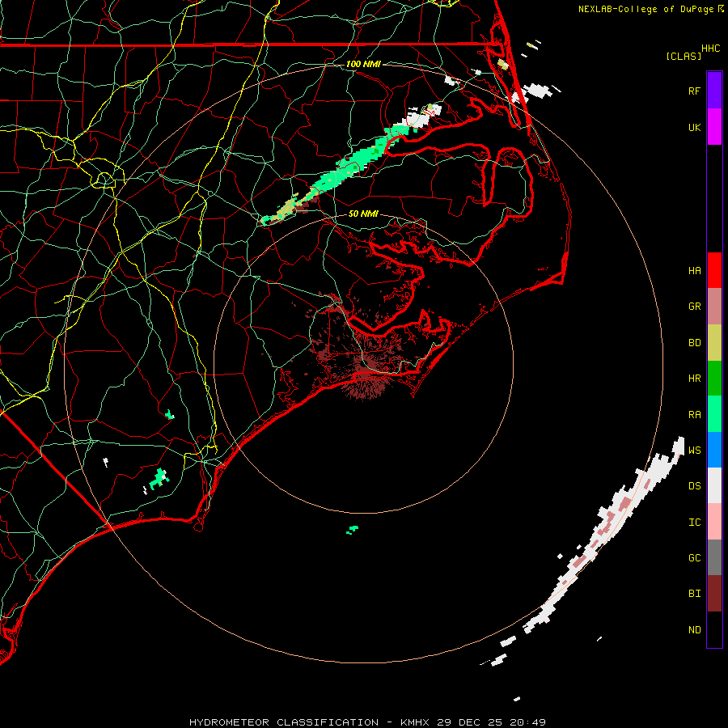The image size is (728, 728).
Task: Click the 100 NMI range ring label
Action: (x=363, y=64)
